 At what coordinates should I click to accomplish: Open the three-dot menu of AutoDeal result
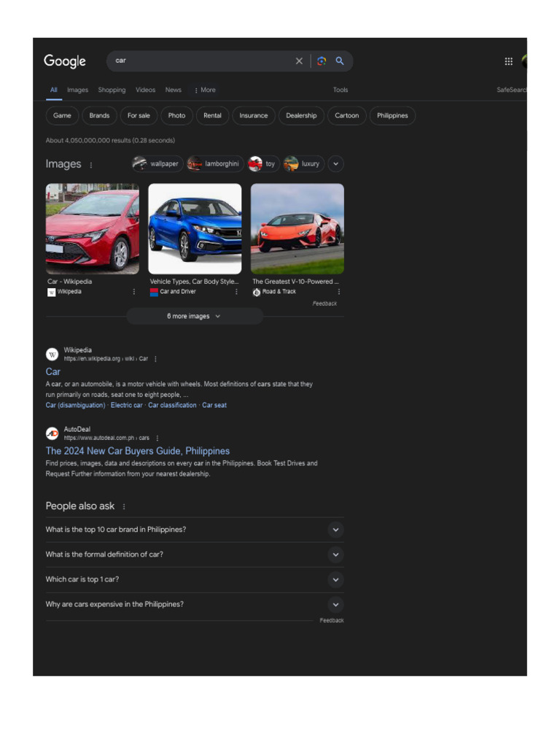click(x=157, y=438)
